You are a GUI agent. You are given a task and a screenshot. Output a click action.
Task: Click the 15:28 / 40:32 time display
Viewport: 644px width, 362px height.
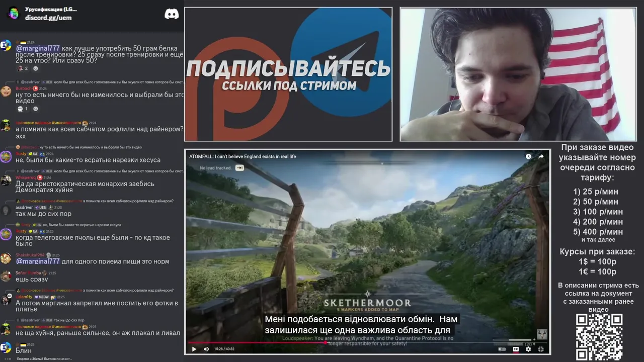(x=225, y=349)
